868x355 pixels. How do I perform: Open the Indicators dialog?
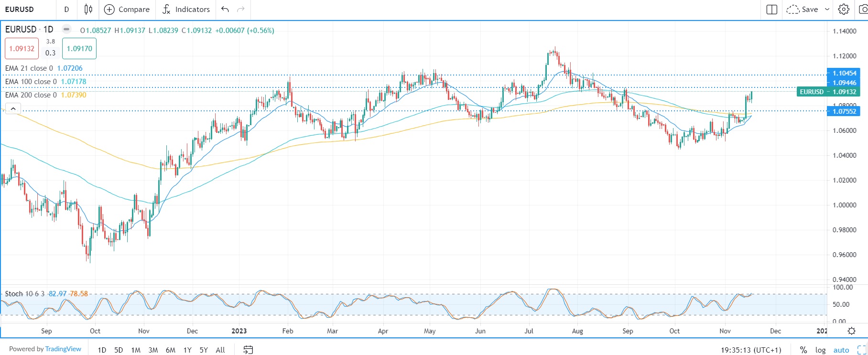coord(186,9)
